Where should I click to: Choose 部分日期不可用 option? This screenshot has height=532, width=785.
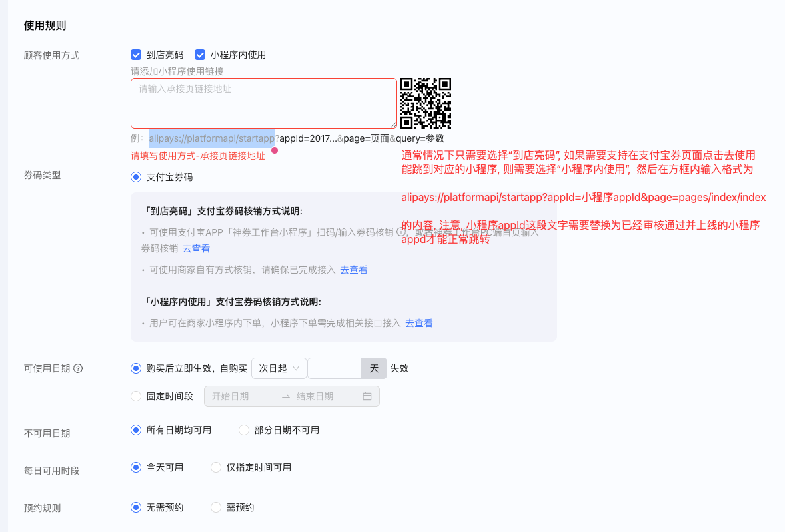244,430
